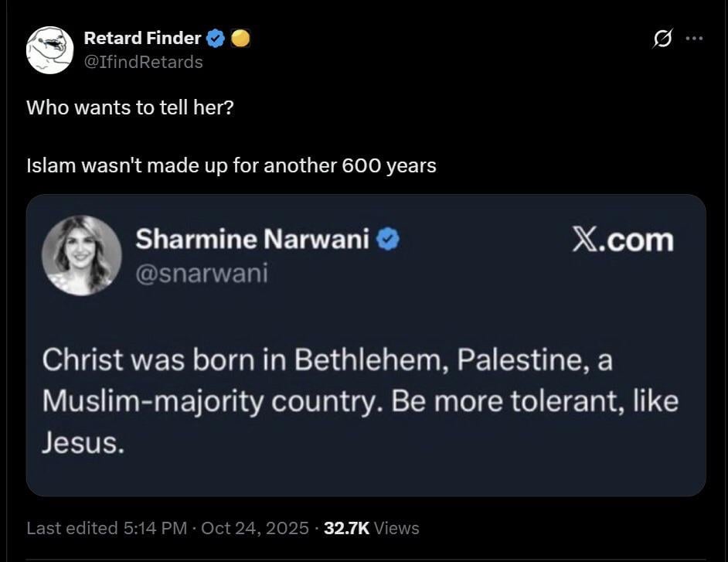The image size is (728, 562).
Task: Click the Sharmine Narwani name in quote
Action: pyautogui.click(x=252, y=240)
